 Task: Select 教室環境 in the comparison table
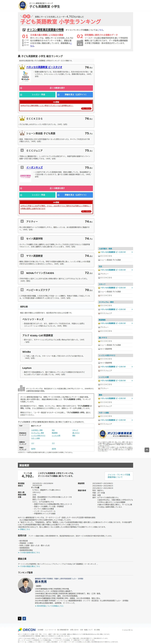[55, 433]
